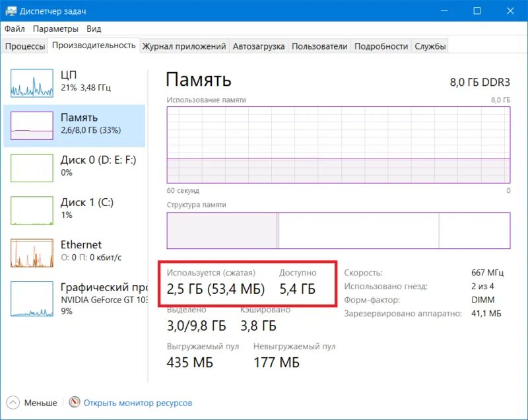528x420 pixels.
Task: Click the Task Manager title bar icon
Action: pos(11,11)
